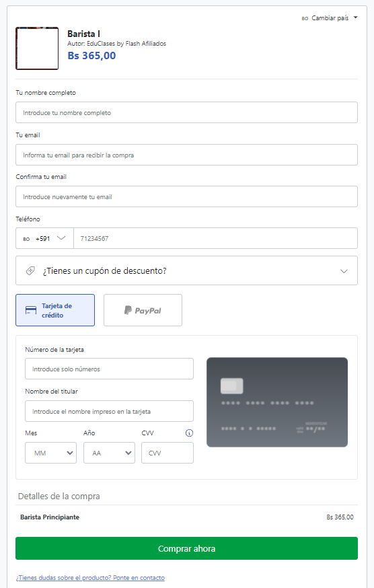Open the AA year dropdown
374x588 pixels.
(x=109, y=453)
